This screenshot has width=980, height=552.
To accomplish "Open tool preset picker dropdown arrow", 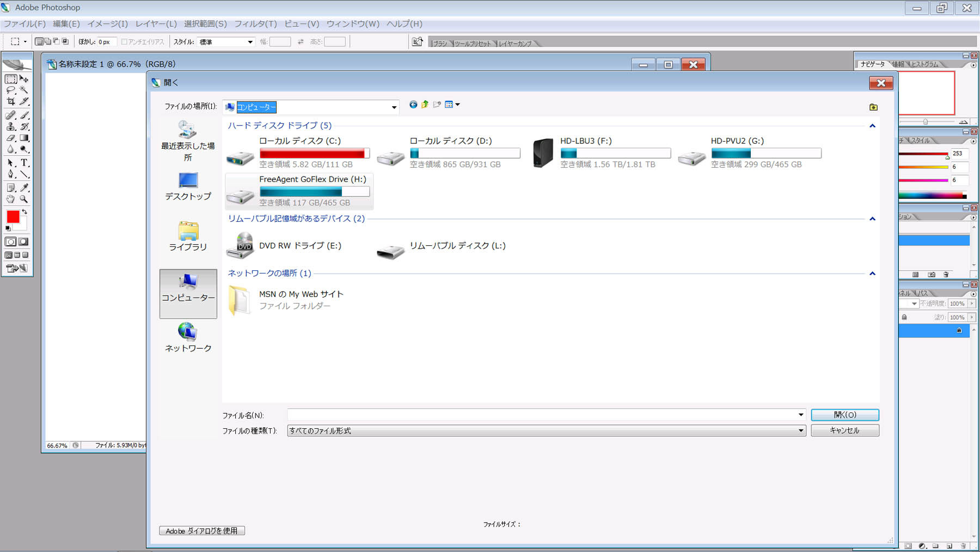I will (25, 41).
